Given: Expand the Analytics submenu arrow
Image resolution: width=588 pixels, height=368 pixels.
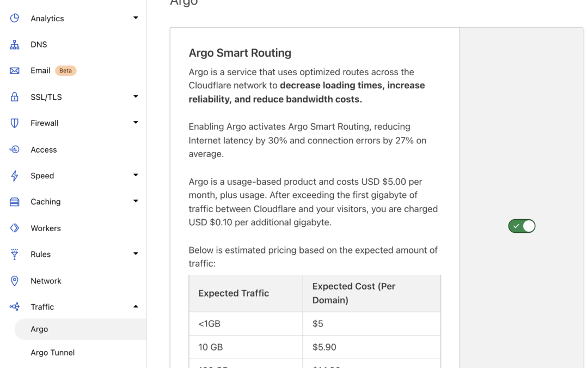Looking at the screenshot, I should (x=136, y=17).
